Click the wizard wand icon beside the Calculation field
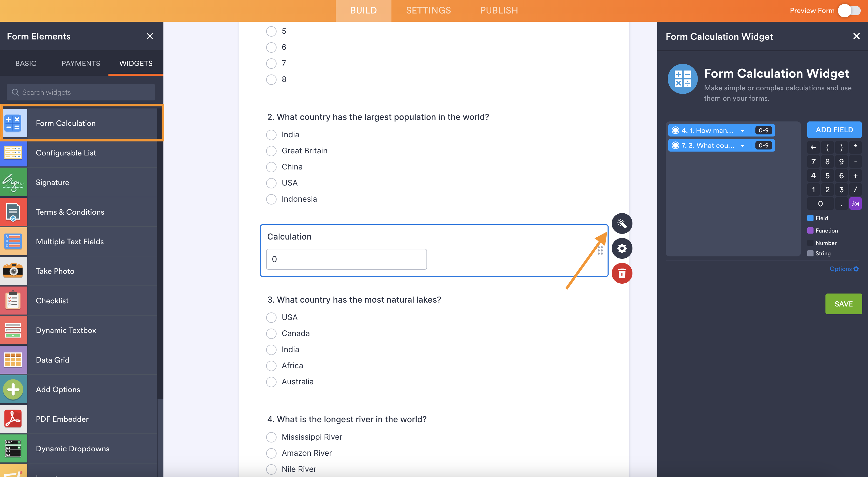 click(622, 223)
